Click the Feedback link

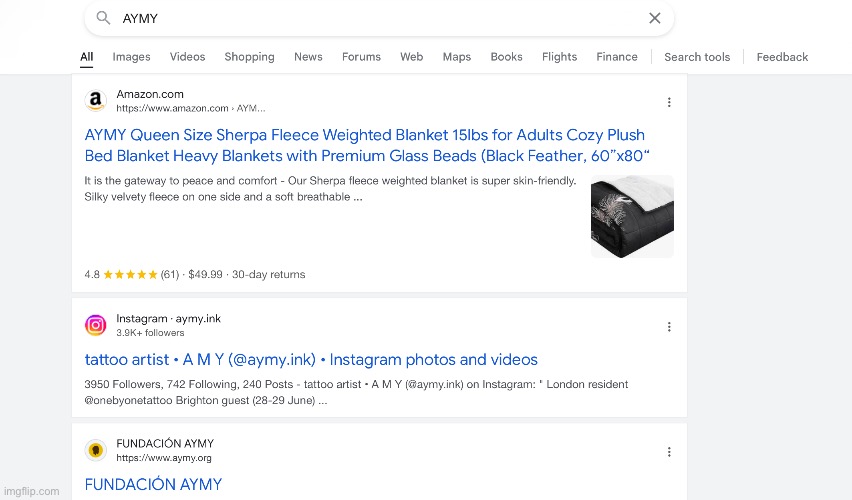(782, 57)
